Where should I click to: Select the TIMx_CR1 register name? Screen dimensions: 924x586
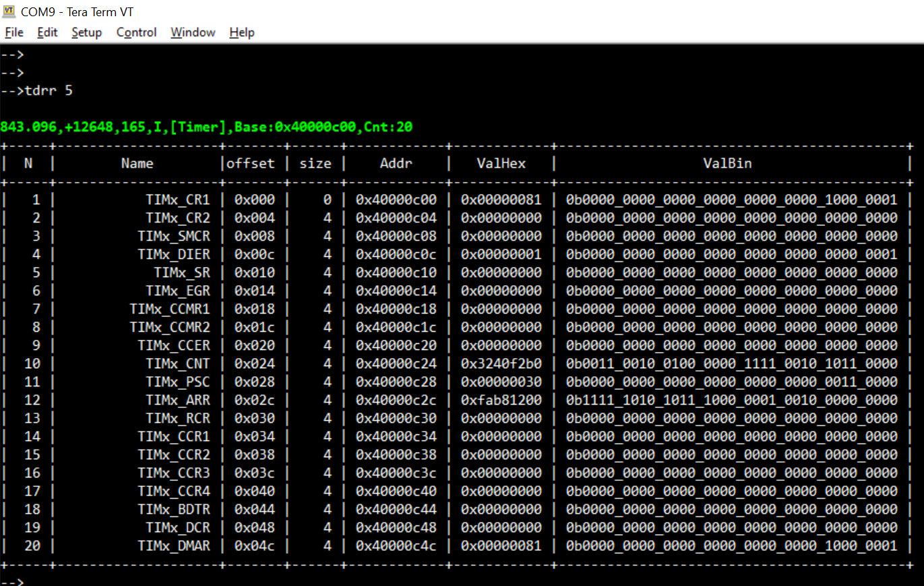coord(178,200)
